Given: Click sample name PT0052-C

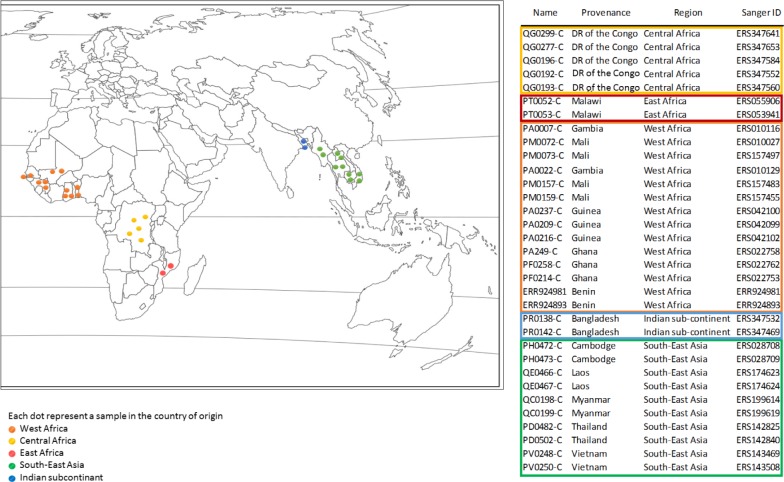Looking at the screenshot, I should (542, 101).
